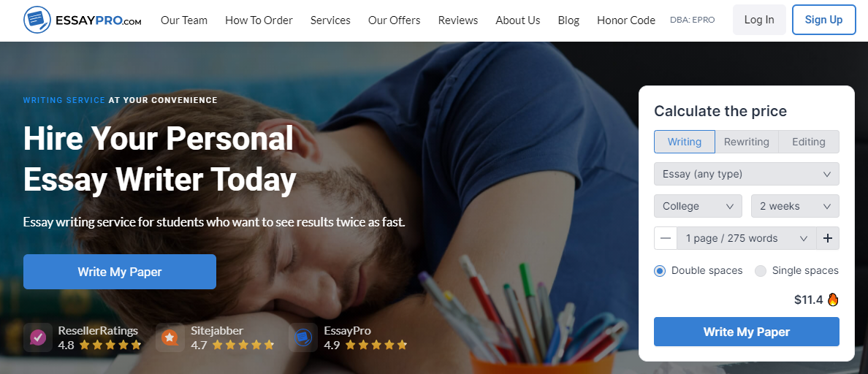Open the College academic level dropdown
Screen dimensions: 868x374
tap(698, 206)
